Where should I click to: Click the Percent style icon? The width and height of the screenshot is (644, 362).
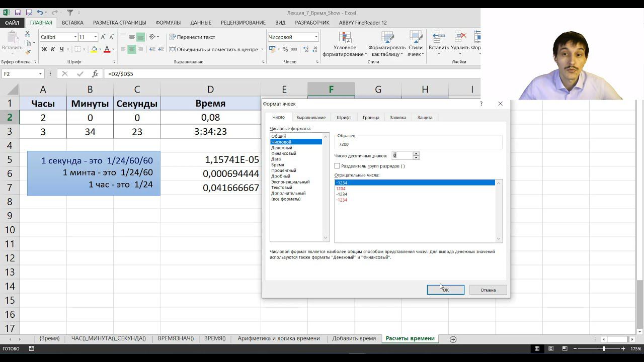click(285, 49)
